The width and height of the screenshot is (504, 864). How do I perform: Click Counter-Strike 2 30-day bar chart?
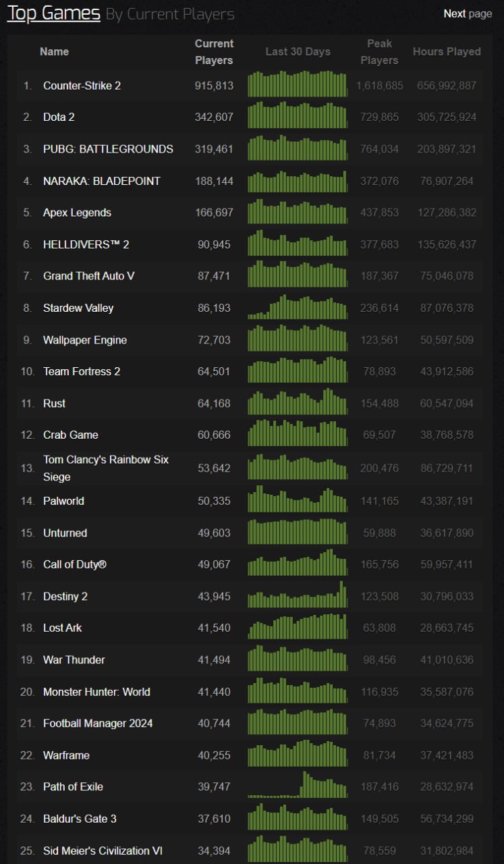coord(298,85)
